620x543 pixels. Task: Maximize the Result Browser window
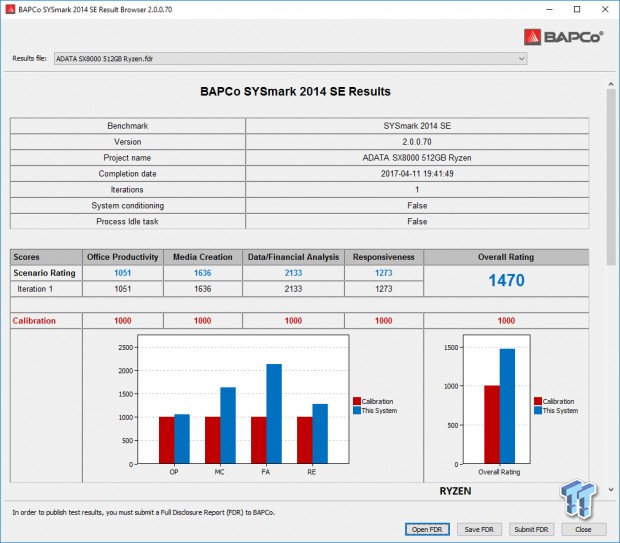(577, 9)
